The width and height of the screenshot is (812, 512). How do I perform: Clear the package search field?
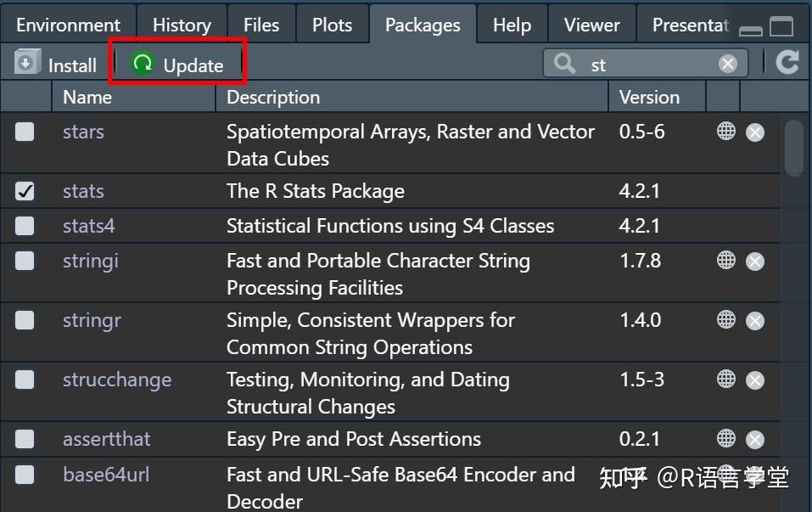point(728,63)
